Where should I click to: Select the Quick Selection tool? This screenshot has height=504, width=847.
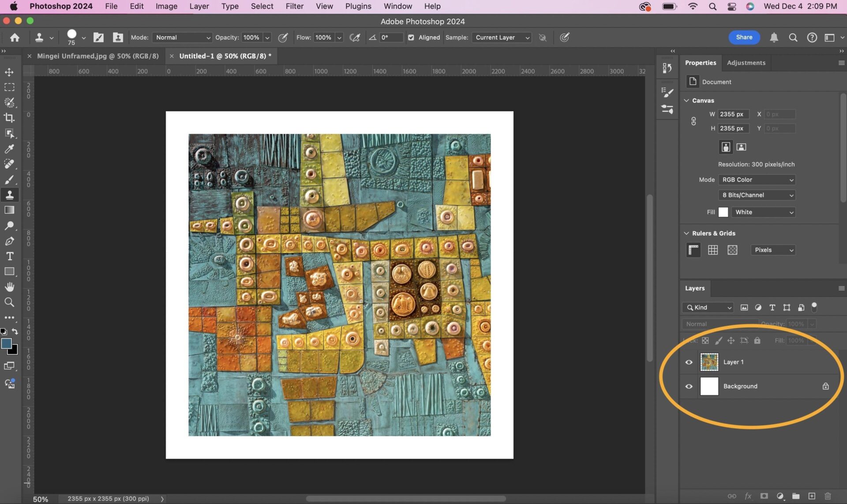click(9, 103)
